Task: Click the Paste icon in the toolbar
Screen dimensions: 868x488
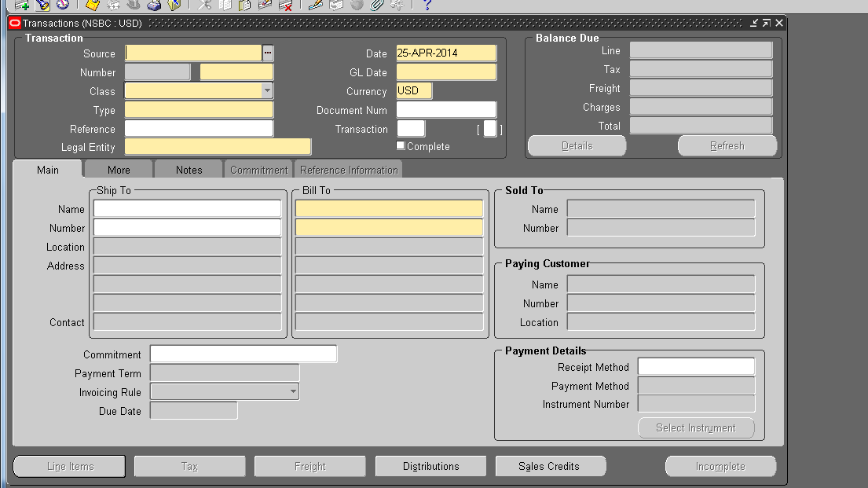Action: [244, 6]
